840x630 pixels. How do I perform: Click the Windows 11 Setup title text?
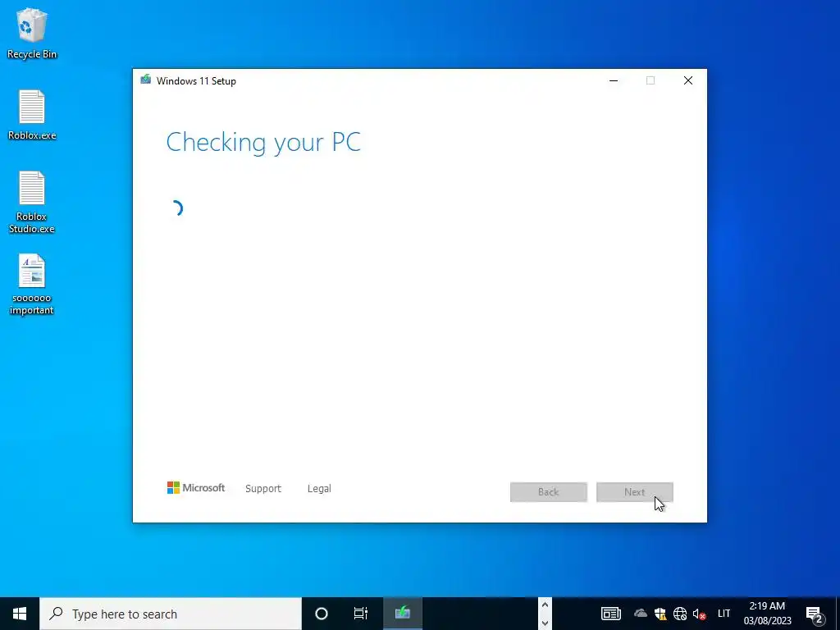tap(196, 81)
